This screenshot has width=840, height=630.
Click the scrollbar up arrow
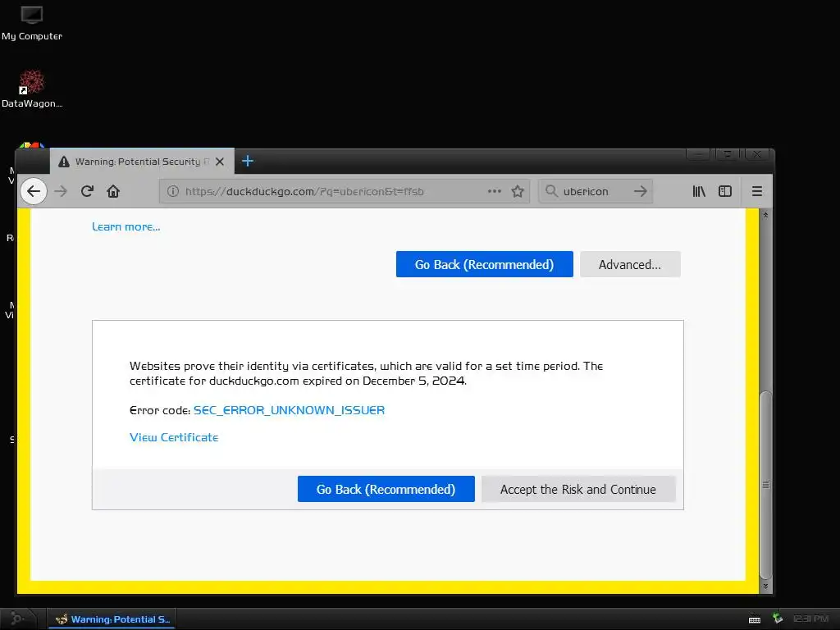pyautogui.click(x=766, y=215)
